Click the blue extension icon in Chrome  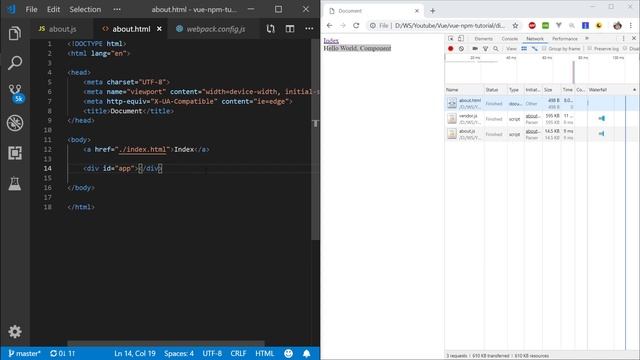point(585,25)
